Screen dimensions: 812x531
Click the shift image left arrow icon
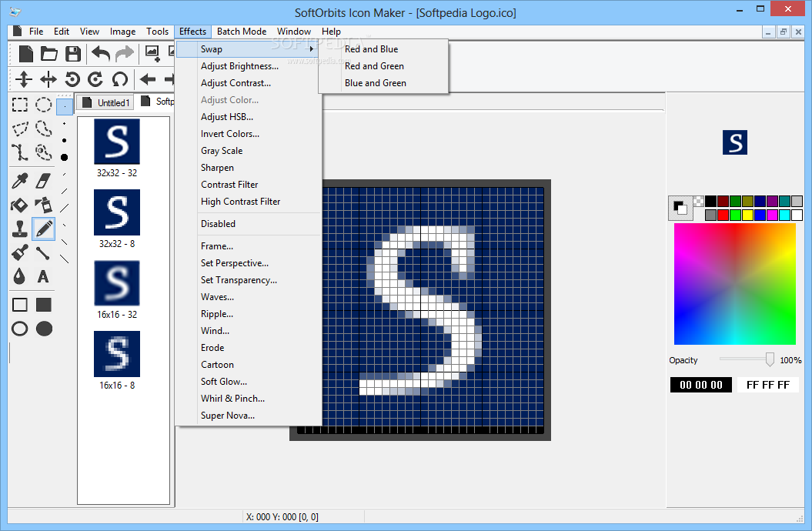148,79
